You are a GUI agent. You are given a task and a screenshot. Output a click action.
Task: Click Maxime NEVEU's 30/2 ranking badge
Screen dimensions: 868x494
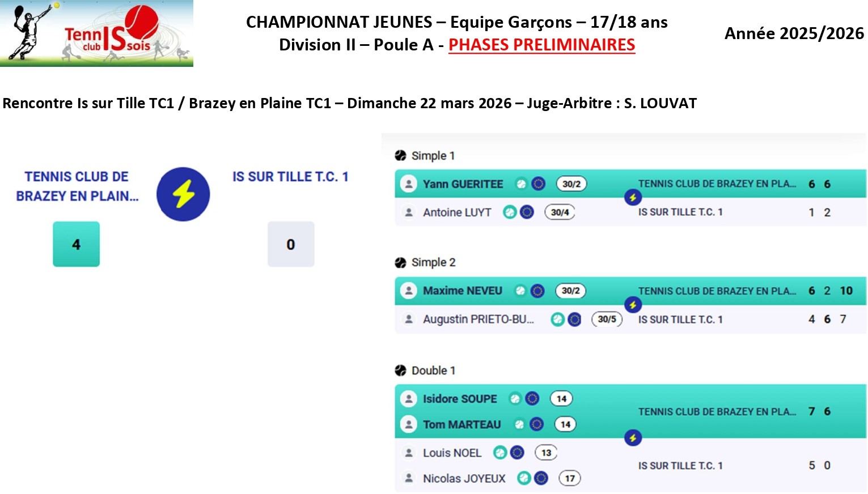570,291
